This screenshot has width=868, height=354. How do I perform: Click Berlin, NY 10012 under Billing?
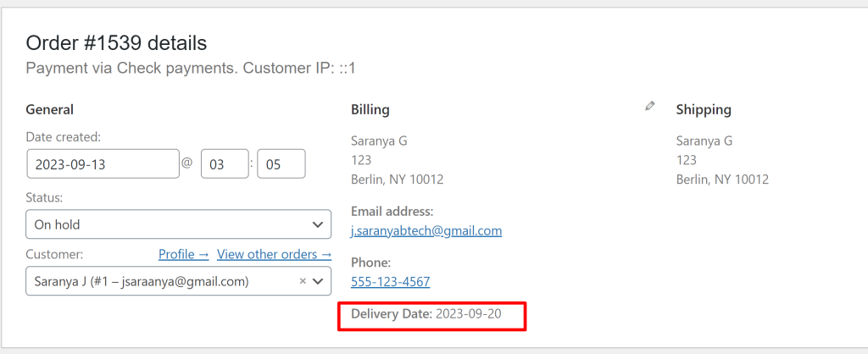pyautogui.click(x=397, y=180)
